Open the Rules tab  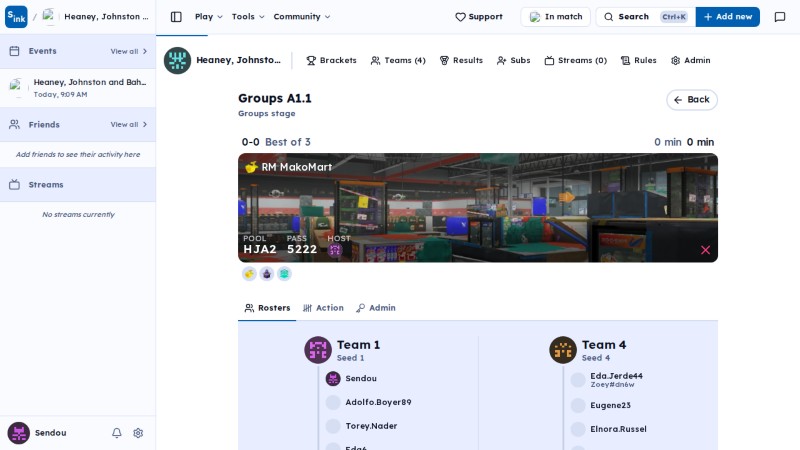[x=638, y=60]
